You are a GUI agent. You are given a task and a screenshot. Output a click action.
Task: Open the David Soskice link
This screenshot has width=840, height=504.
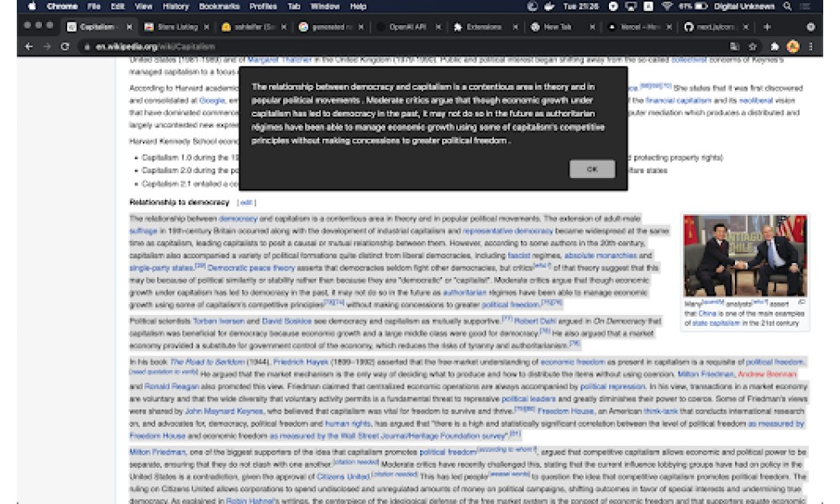[286, 322]
